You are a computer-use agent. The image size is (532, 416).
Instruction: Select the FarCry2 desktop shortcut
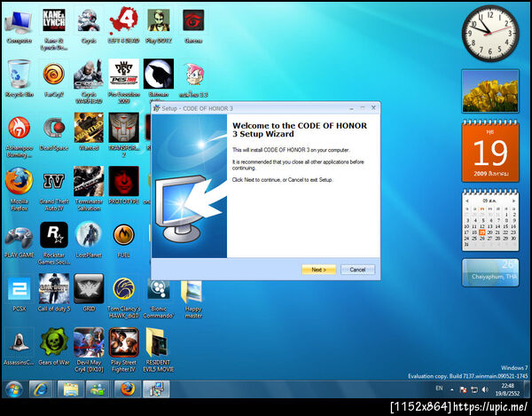click(x=54, y=79)
